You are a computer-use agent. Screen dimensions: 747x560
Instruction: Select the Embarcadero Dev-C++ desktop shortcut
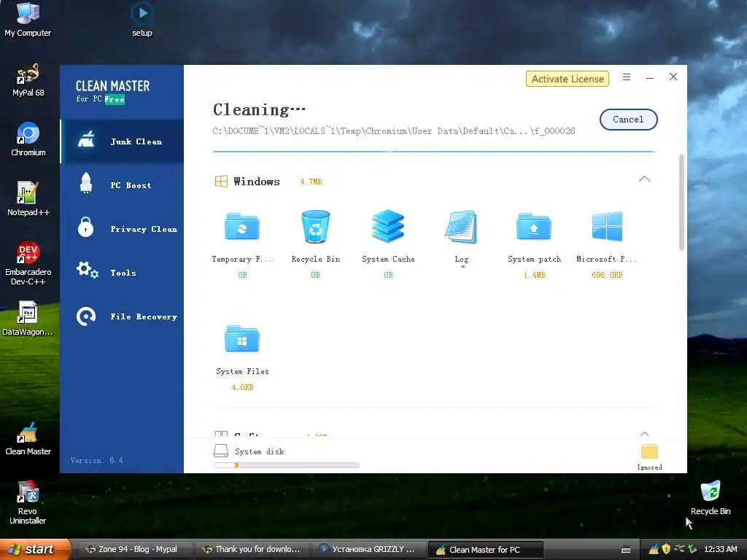[28, 264]
